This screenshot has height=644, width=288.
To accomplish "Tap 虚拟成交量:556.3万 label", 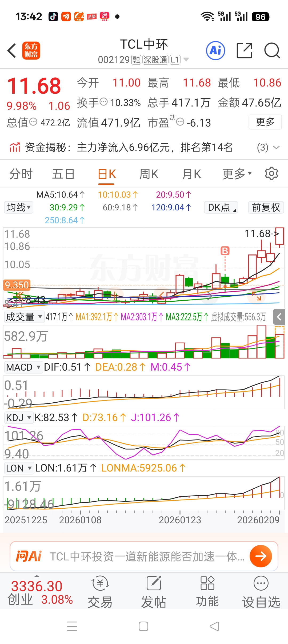I will point(238,317).
